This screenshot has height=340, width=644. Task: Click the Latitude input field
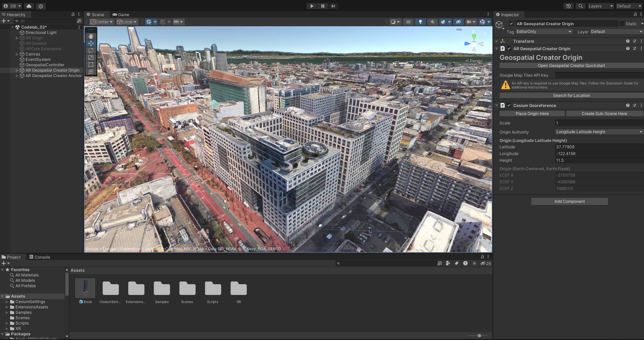pyautogui.click(x=599, y=147)
